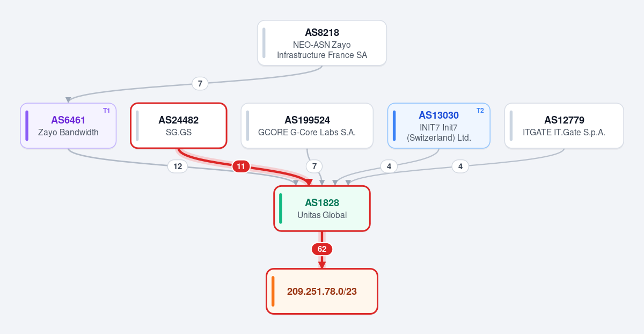Image resolution: width=644 pixels, height=334 pixels.
Task: Click the 4 badge under AS12779
Action: (460, 166)
